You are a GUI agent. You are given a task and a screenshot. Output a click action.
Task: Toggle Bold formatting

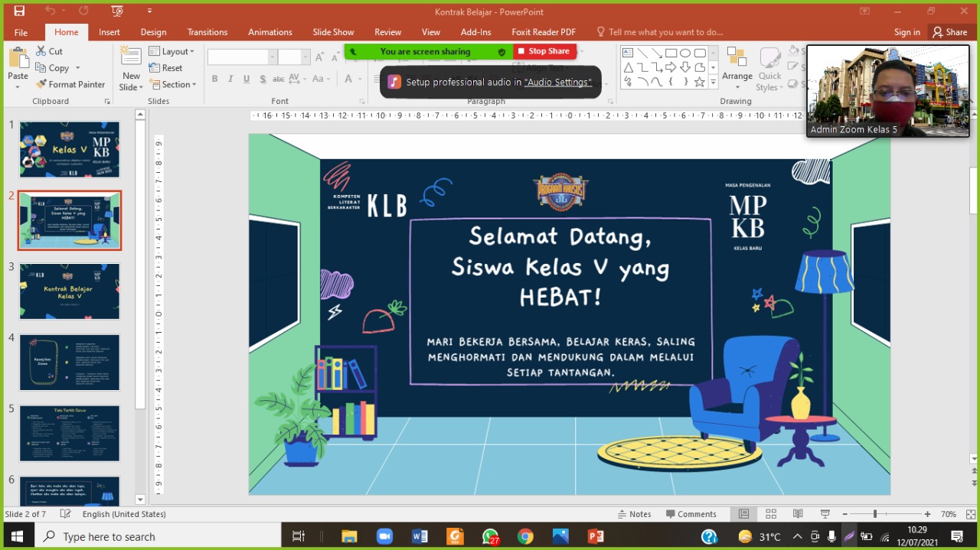[214, 79]
